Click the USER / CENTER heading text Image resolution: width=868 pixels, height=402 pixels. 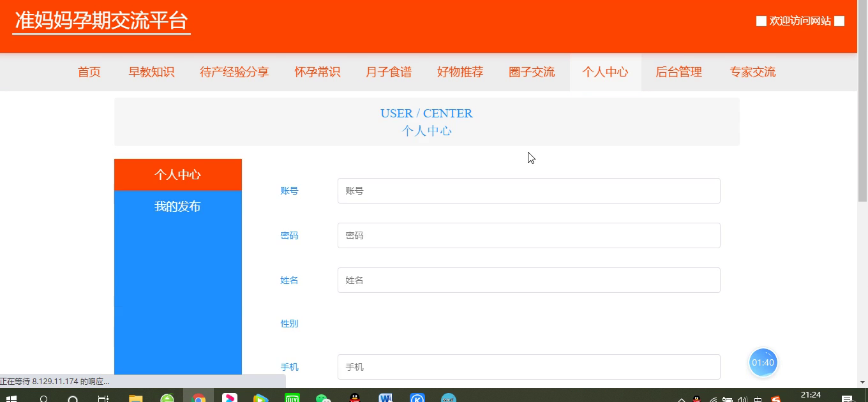click(x=426, y=114)
